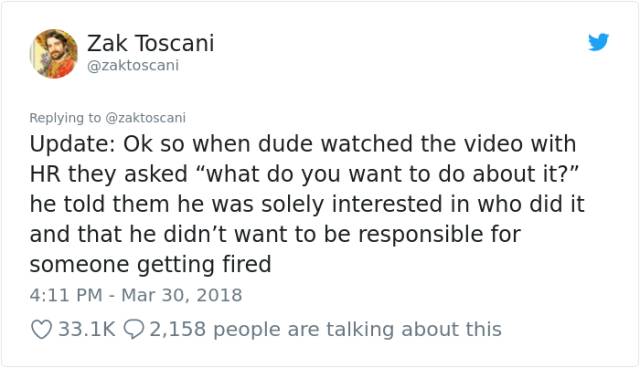Image resolution: width=640 pixels, height=368 pixels.
Task: Open replies via the speech bubble icon
Action: [x=133, y=329]
